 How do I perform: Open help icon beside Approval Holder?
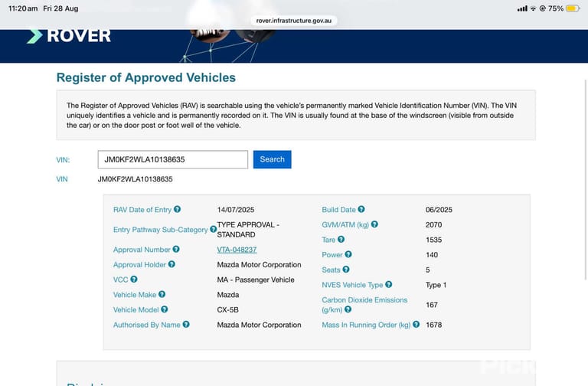pos(171,264)
